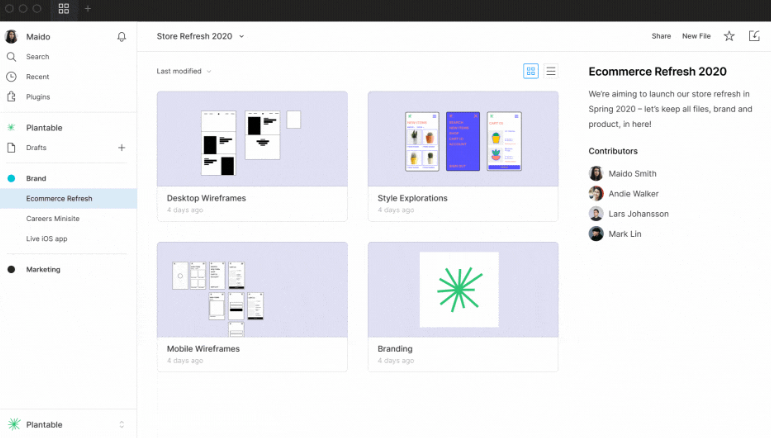Screen dimensions: 771x438
Task: Click the Search field label
Action: tap(37, 57)
